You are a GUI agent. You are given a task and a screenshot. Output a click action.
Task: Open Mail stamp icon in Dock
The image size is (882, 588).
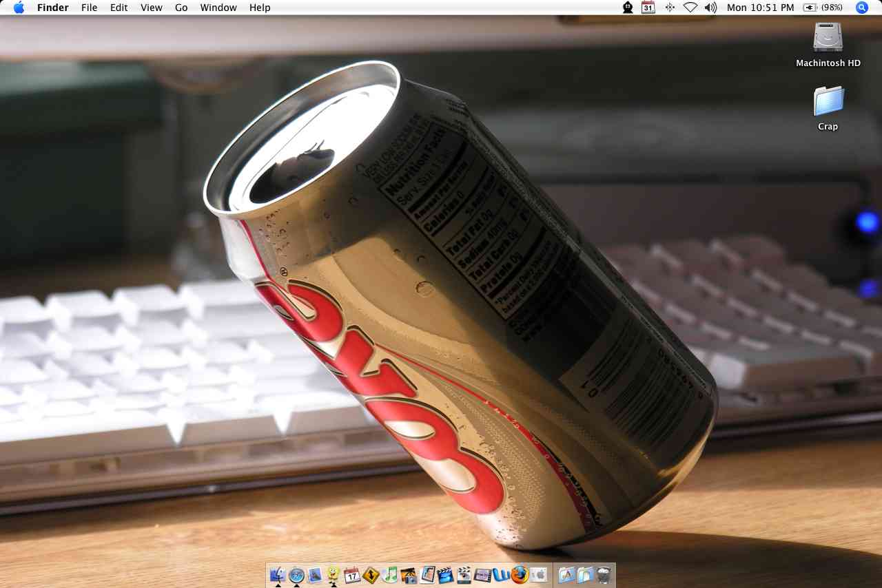[315, 574]
